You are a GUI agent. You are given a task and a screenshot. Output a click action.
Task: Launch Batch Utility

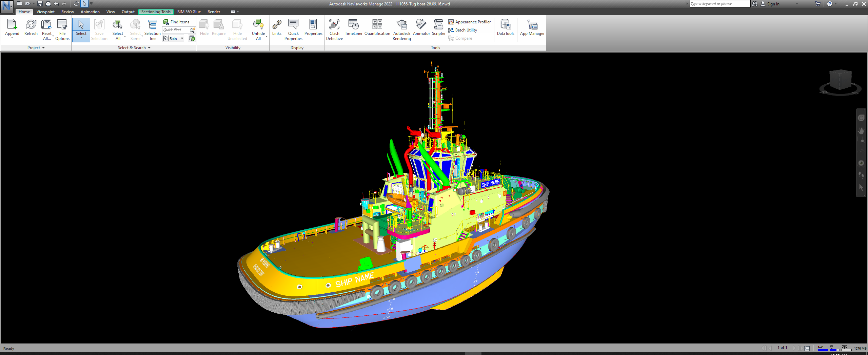[x=463, y=30]
